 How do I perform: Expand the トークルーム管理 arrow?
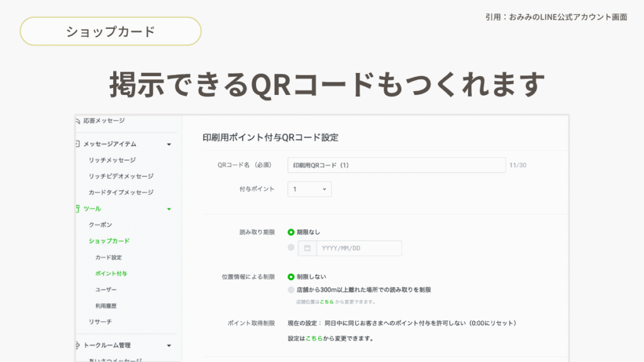169,345
